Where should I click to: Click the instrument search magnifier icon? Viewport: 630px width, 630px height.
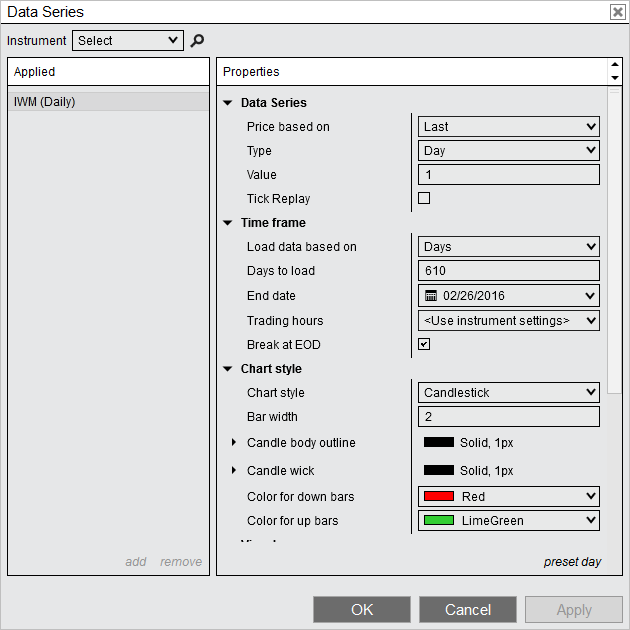pos(197,41)
